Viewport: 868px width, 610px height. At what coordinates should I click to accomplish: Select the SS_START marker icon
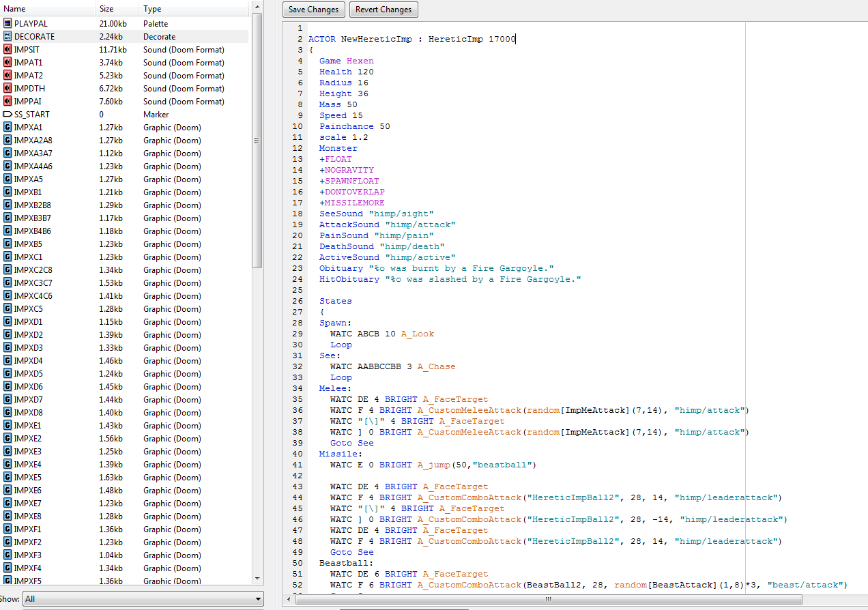(8, 115)
